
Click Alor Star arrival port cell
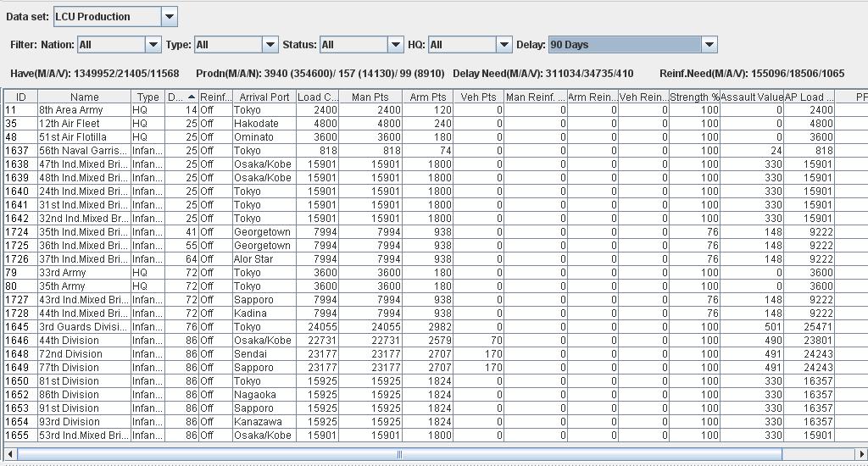tap(264, 259)
